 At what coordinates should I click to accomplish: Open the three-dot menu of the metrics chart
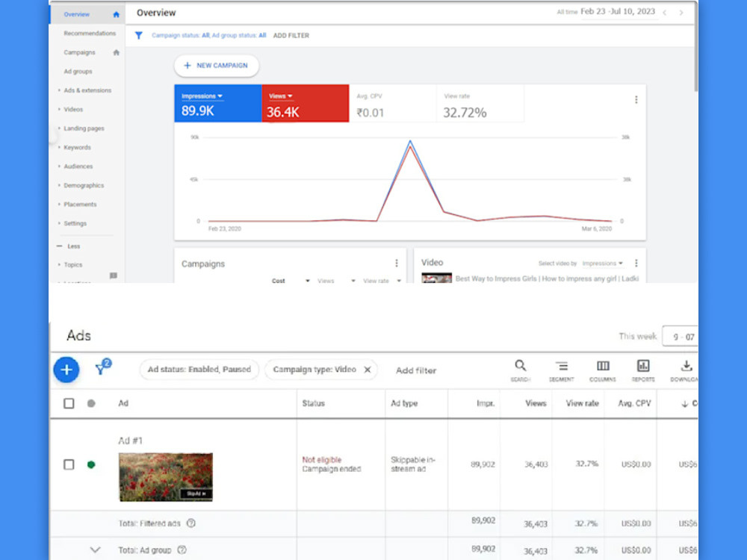tap(636, 99)
